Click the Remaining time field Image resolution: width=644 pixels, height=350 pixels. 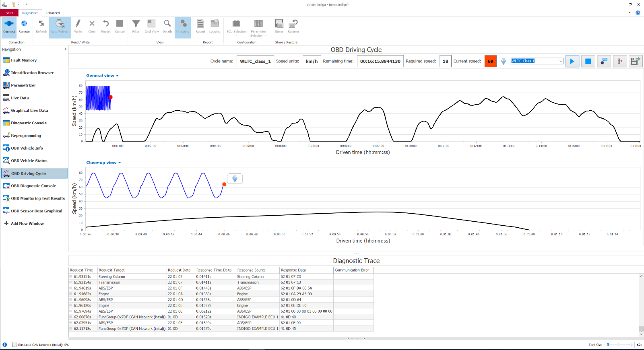point(380,61)
